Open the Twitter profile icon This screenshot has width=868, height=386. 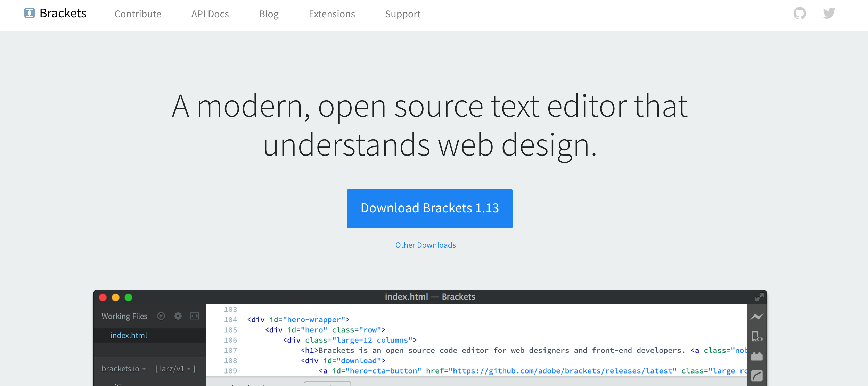pyautogui.click(x=829, y=13)
